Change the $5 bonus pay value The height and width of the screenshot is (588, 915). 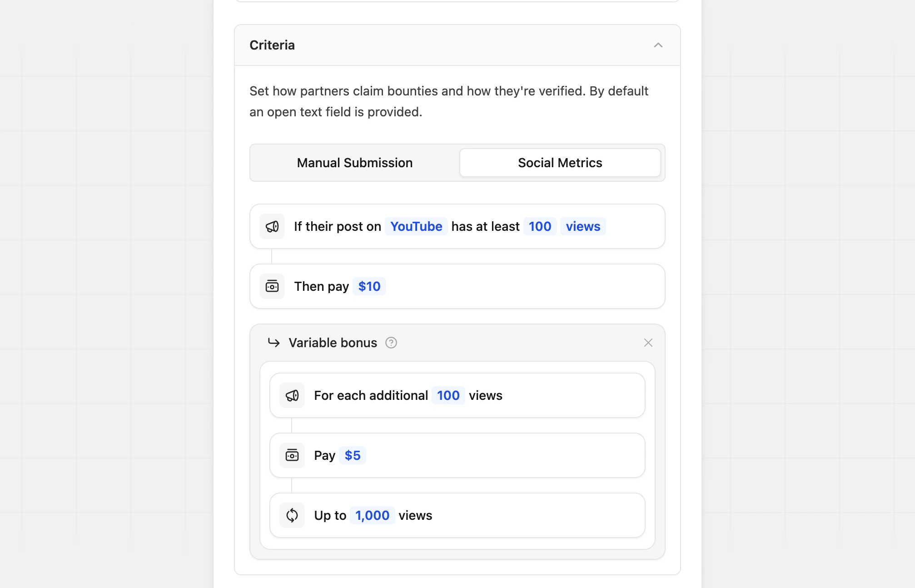[x=353, y=455]
